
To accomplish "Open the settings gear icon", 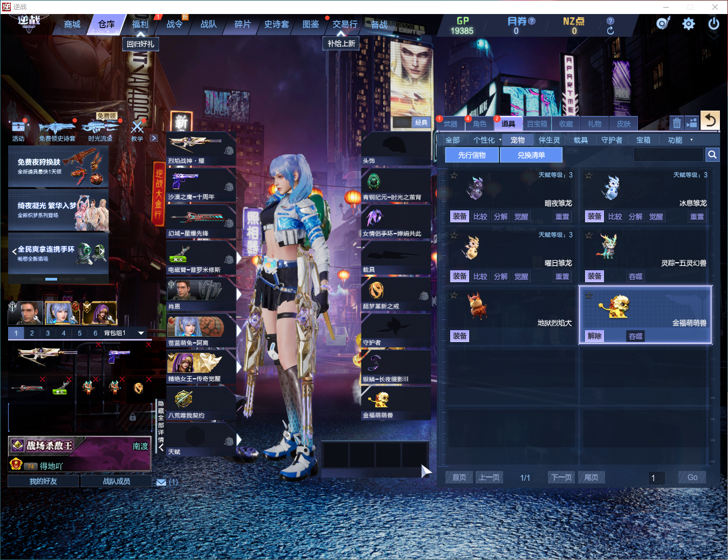I will pyautogui.click(x=689, y=24).
